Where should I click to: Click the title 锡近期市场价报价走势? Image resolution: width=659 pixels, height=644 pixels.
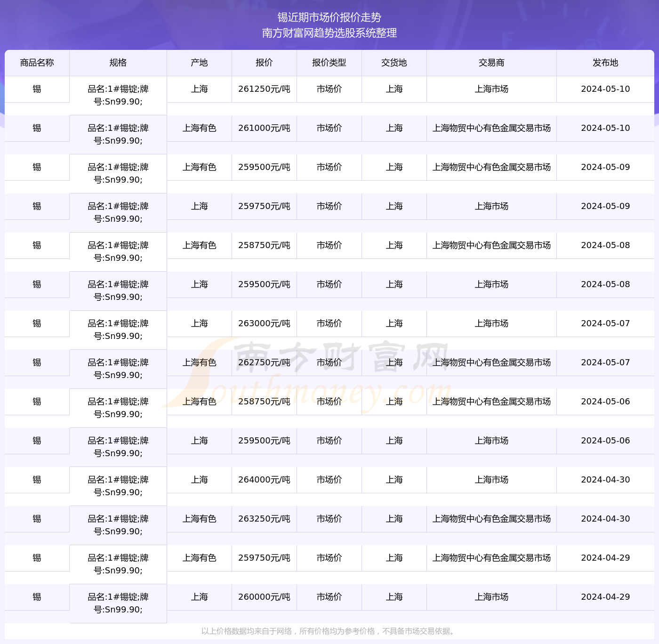329,17
